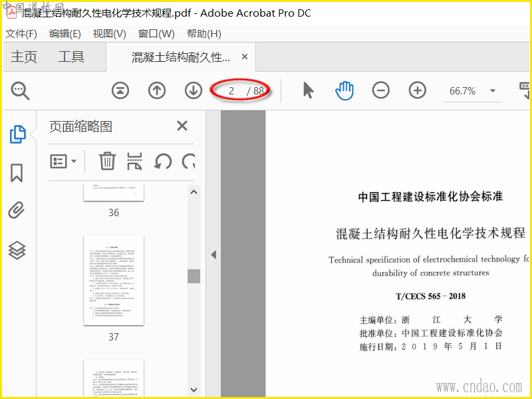Click the 页面缩略图 panel title

coord(80,126)
